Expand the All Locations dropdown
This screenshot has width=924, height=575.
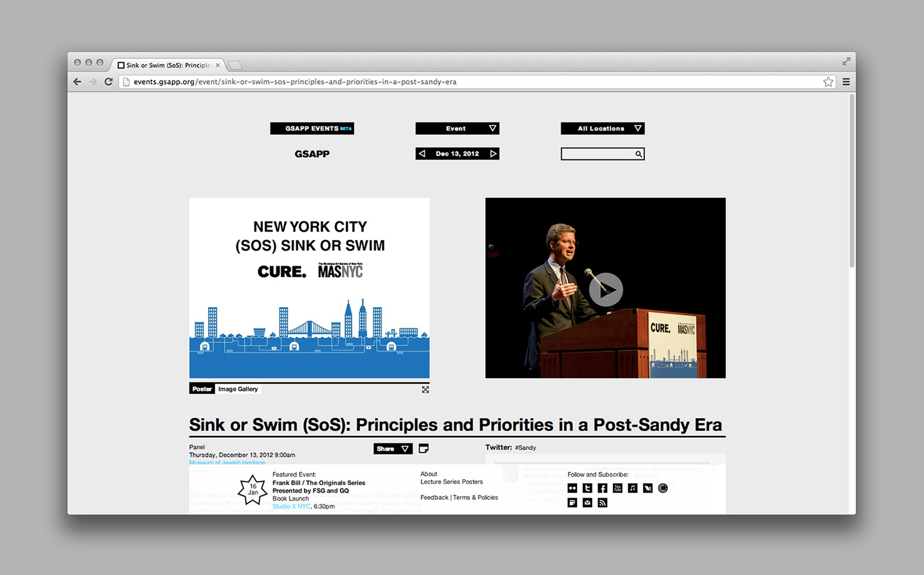click(602, 129)
